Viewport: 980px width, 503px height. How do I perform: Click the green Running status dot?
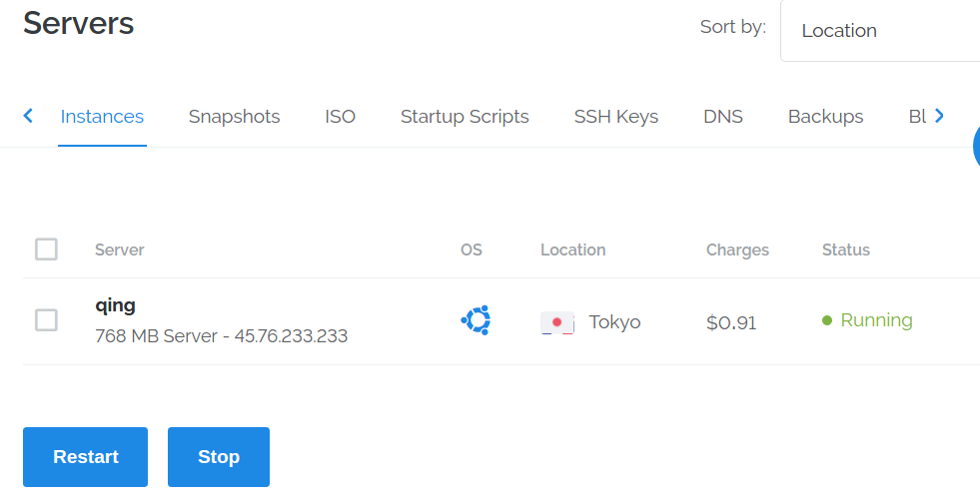point(827,320)
